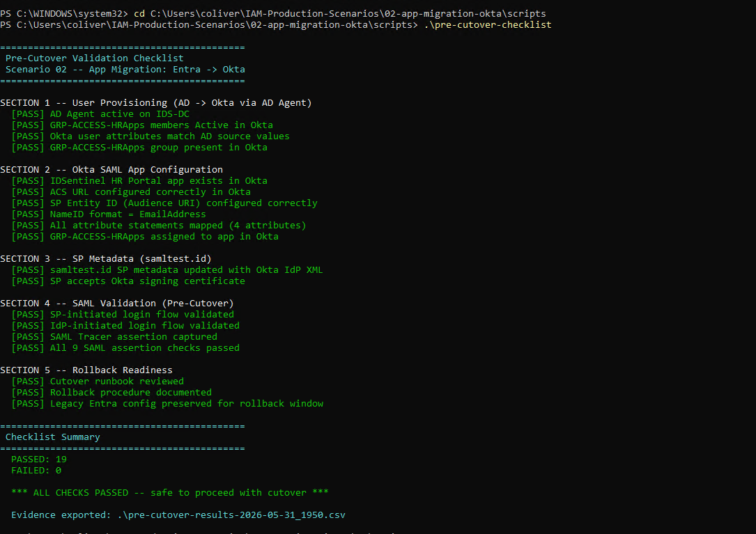
Task: Click 'SECTION 2 -- Okta SAML App Configuration' heading
Action: pyautogui.click(x=111, y=170)
